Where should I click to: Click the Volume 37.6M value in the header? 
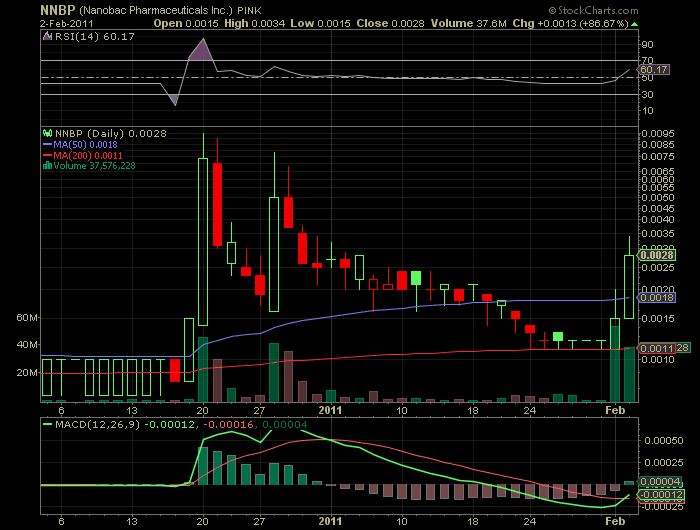click(468, 24)
